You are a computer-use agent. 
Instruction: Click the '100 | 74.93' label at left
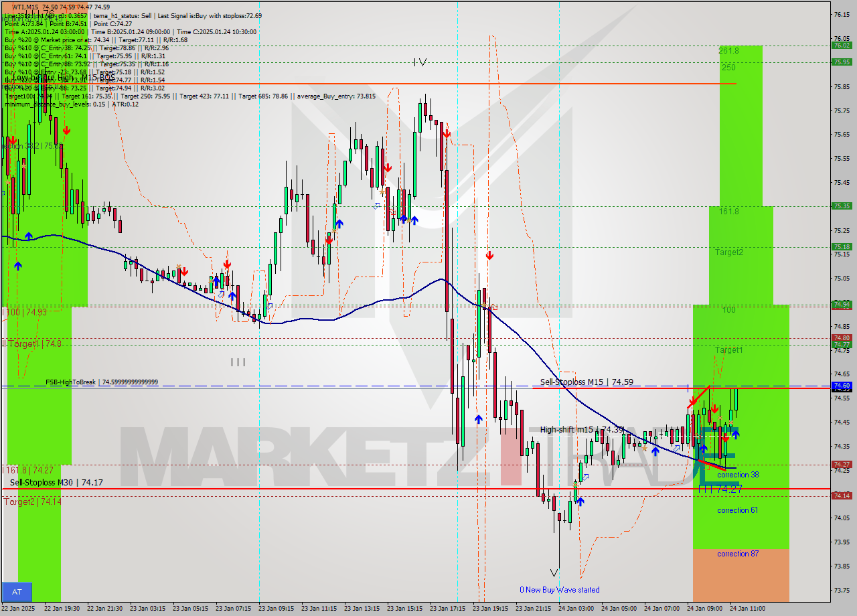25,312
